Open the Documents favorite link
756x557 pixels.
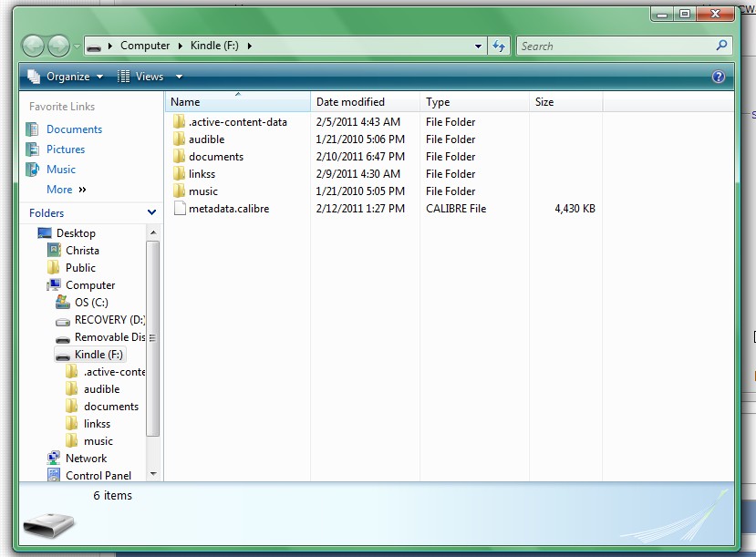(x=74, y=129)
